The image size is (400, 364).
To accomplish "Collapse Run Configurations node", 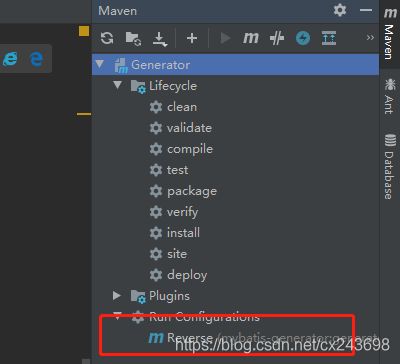I will click(117, 316).
